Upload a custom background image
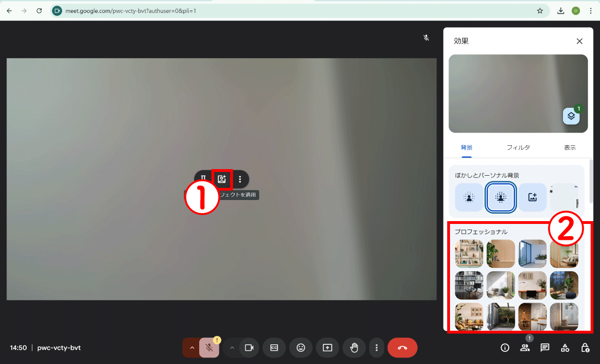This screenshot has width=600, height=364. [532, 197]
